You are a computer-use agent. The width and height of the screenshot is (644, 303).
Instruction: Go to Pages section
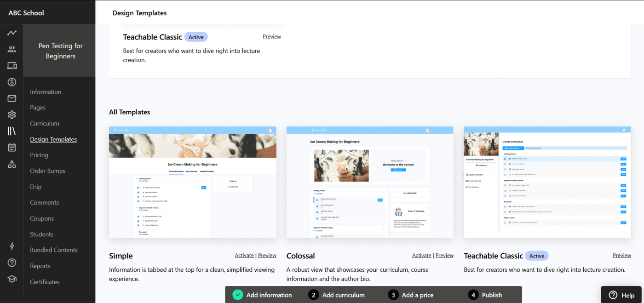click(38, 108)
